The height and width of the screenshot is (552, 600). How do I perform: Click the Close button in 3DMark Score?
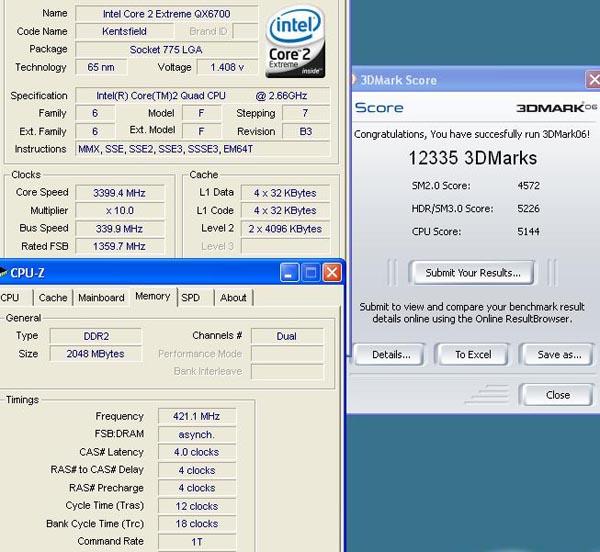click(558, 395)
